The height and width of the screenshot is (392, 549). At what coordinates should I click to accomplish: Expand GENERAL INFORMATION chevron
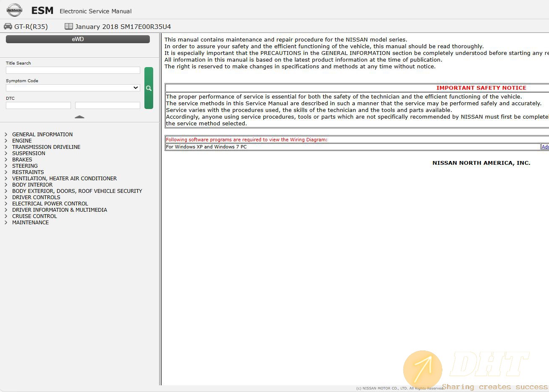[x=6, y=134]
